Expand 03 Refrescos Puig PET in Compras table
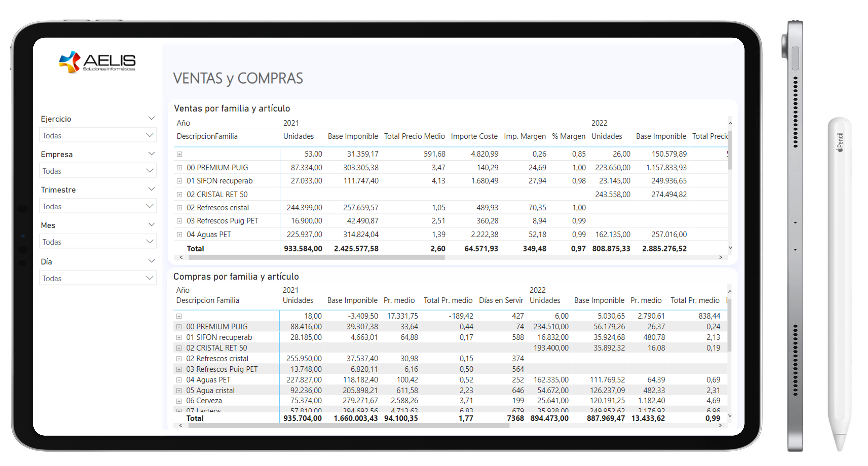 (x=179, y=369)
